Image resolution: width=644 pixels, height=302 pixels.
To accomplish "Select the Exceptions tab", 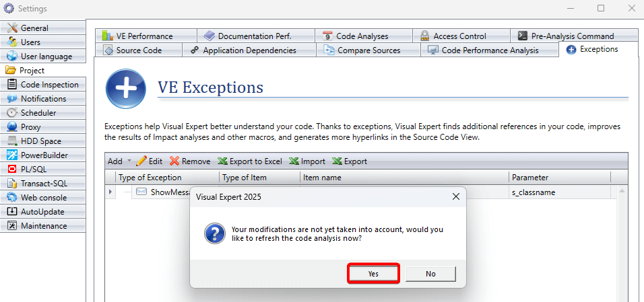I will pos(598,49).
